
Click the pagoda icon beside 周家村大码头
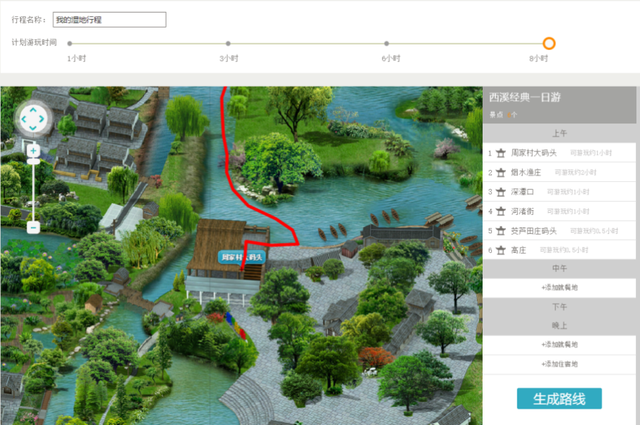point(500,153)
